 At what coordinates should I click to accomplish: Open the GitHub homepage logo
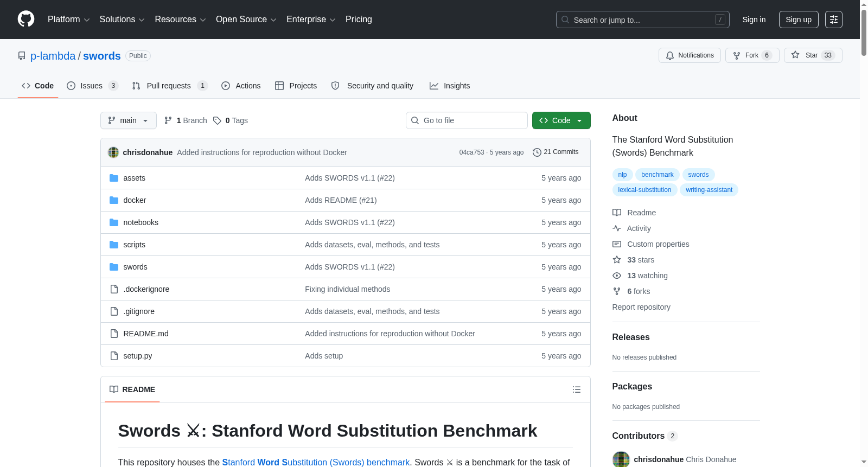(26, 19)
